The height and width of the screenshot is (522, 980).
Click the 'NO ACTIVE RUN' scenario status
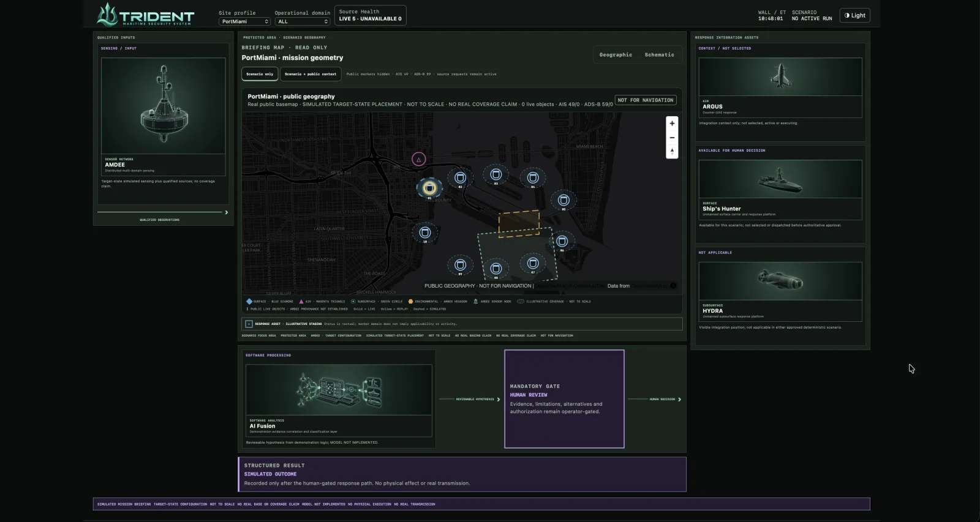coord(812,18)
